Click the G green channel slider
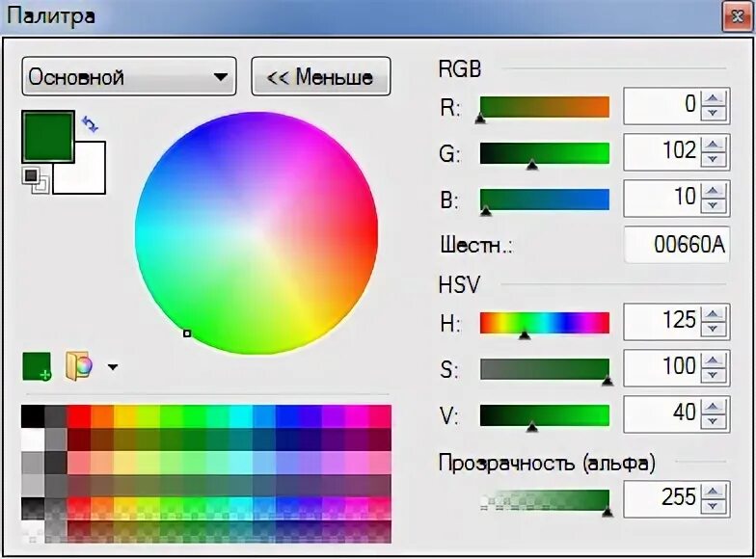756x559 pixels. click(544, 153)
